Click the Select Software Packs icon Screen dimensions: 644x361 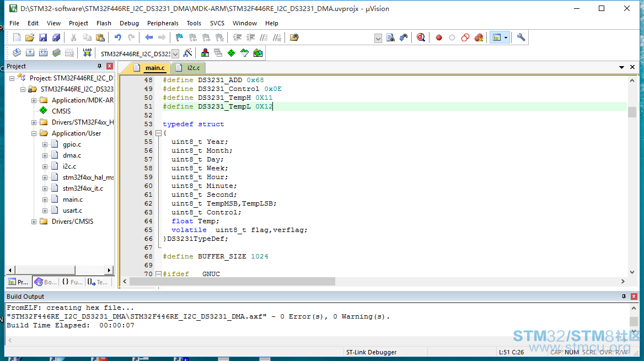tap(244, 53)
